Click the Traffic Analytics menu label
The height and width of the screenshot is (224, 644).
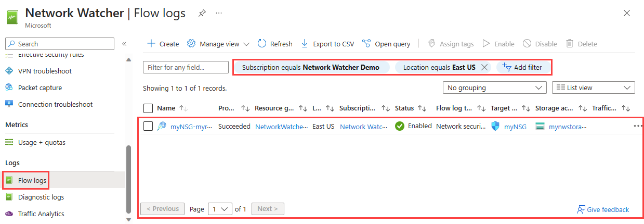pyautogui.click(x=41, y=214)
